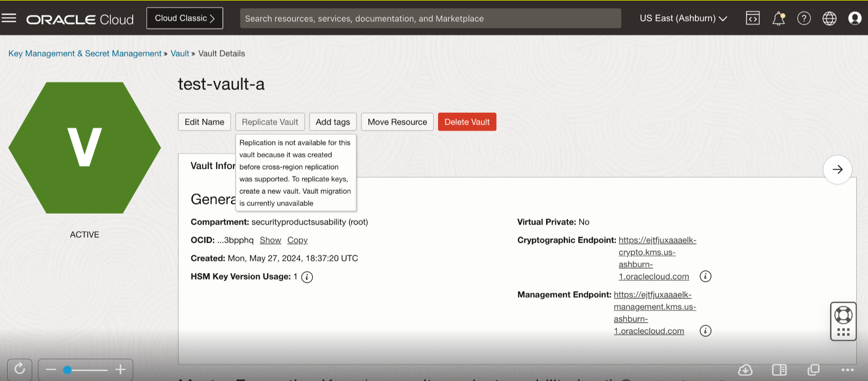Click the right arrow circle button

(837, 170)
